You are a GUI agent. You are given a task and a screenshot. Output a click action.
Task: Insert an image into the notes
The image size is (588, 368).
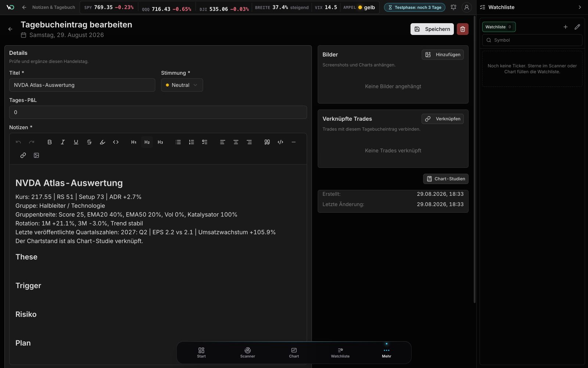tap(36, 155)
